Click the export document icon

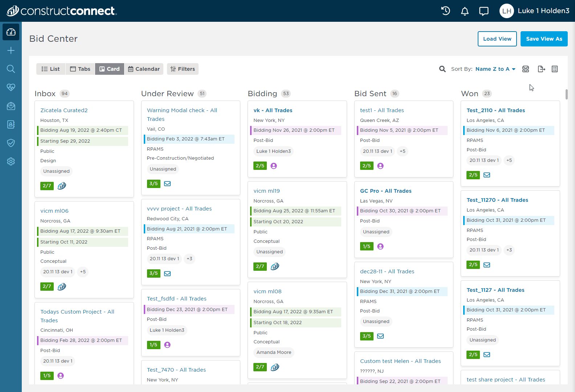(x=541, y=69)
